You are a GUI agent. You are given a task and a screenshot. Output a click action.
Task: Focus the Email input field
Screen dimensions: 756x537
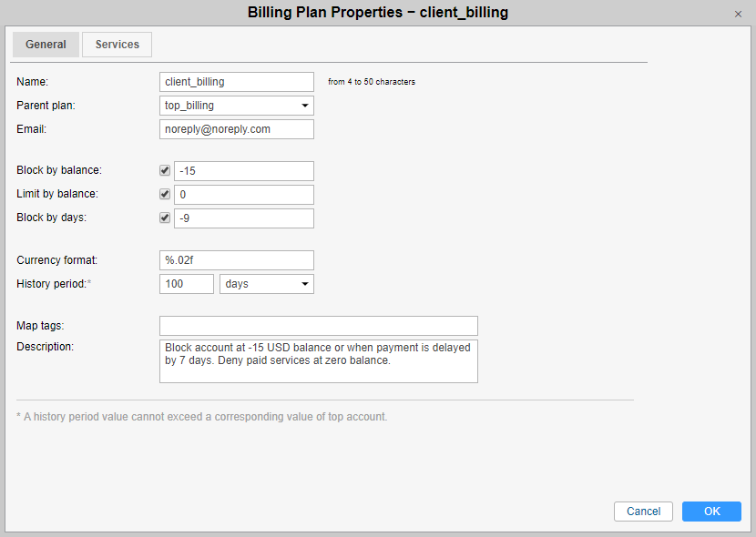[x=237, y=129]
